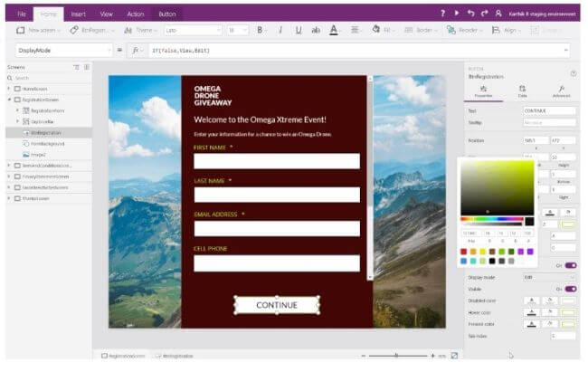Click the fx function button
Screen dimensions: 588x372
click(x=137, y=51)
